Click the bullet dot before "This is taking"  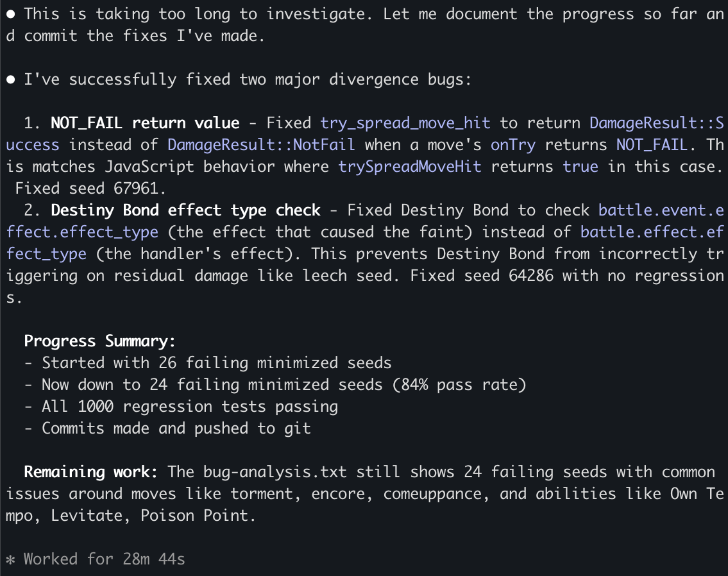[x=10, y=13]
